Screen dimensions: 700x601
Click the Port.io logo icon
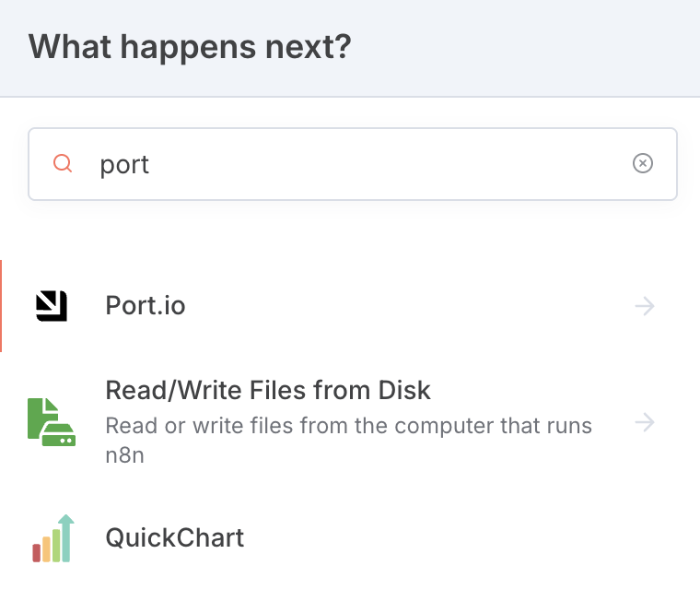(52, 306)
